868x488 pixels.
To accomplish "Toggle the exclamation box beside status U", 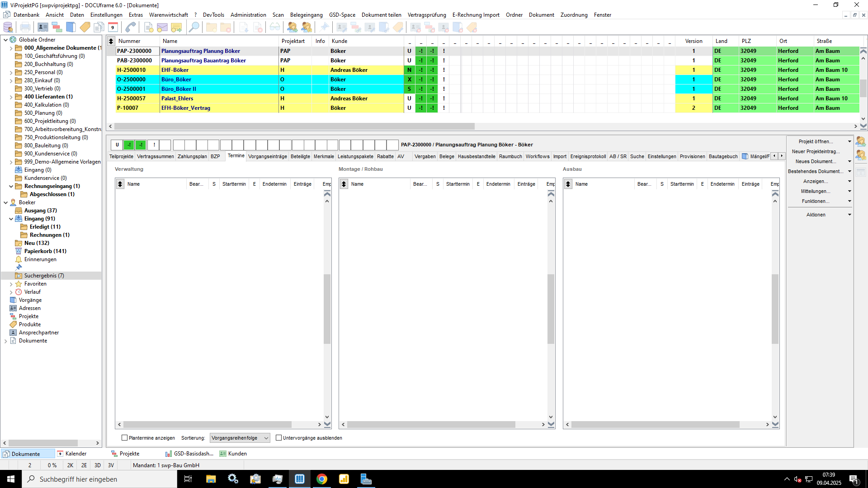I will [154, 145].
